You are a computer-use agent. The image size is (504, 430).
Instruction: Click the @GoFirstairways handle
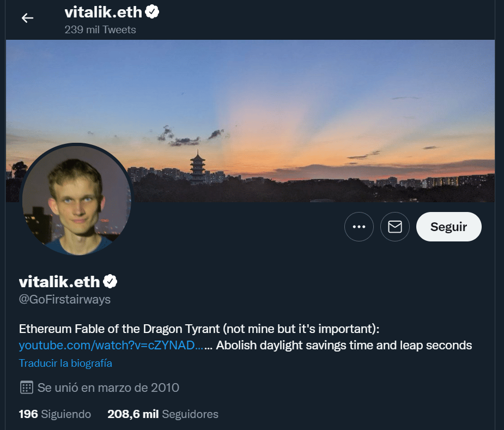[65, 299]
